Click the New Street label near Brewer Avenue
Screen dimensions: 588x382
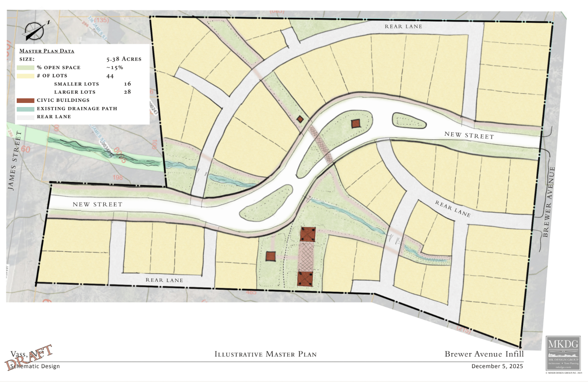pos(469,135)
